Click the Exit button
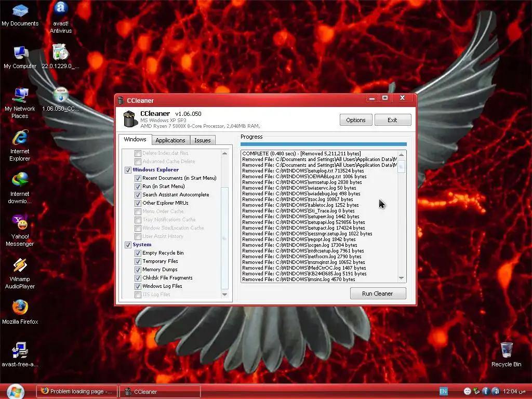Viewport: 532px width, 399px height. click(x=393, y=120)
